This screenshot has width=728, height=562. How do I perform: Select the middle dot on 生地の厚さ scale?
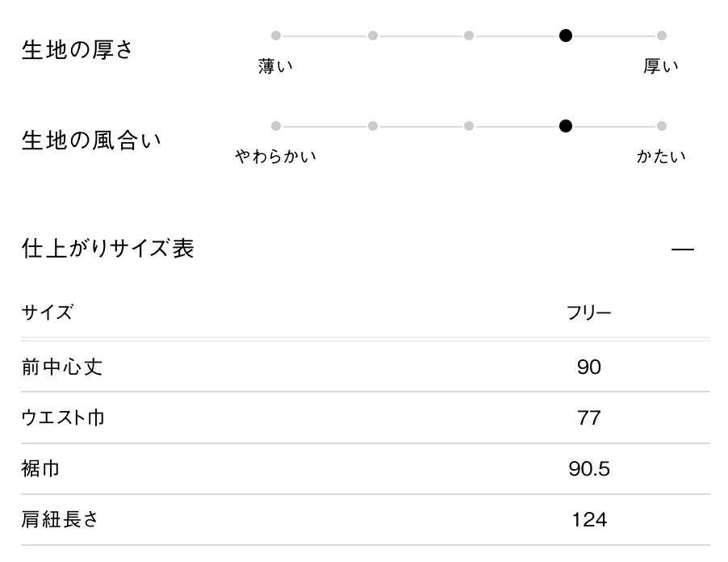pos(469,36)
